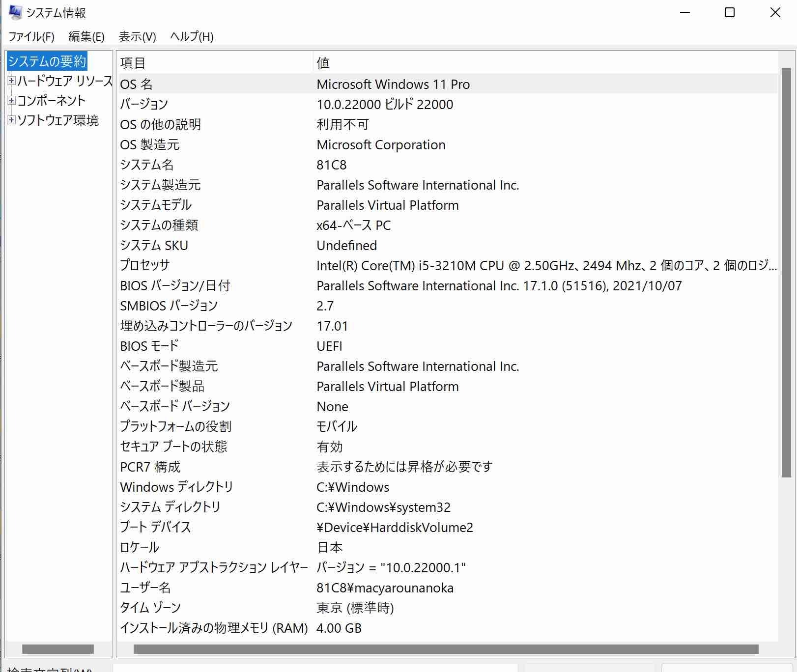Screen dimensions: 797x672
Task: Open the ファイル(F) menu
Action: (x=31, y=37)
